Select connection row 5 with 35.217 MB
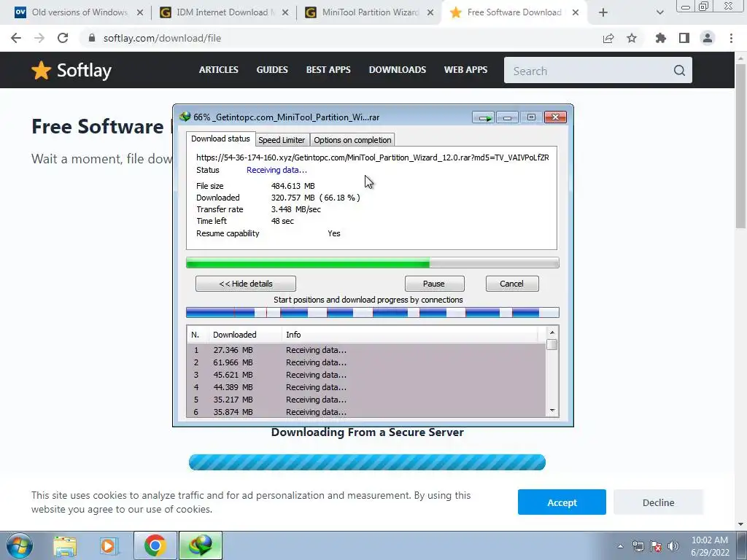 [366, 400]
